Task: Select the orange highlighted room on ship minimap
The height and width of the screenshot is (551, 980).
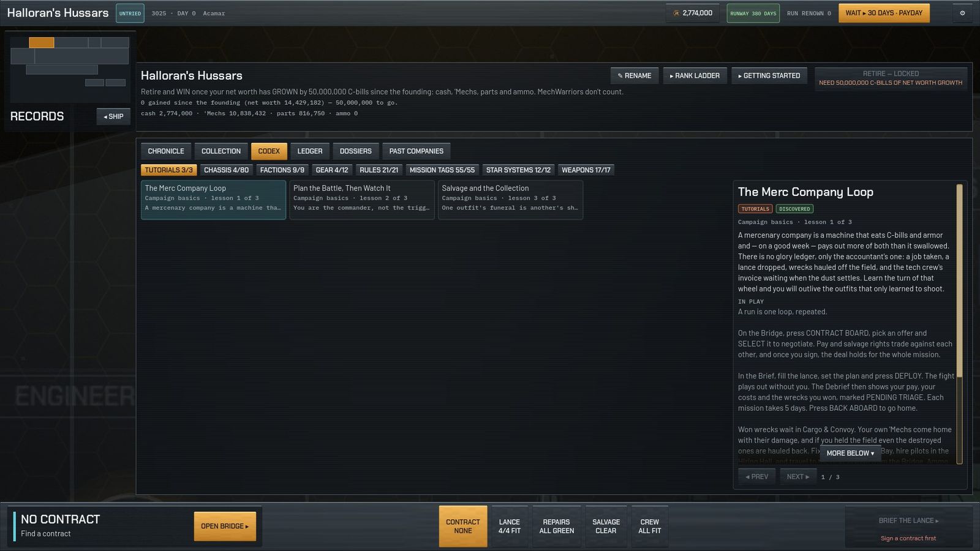Action: pos(42,42)
